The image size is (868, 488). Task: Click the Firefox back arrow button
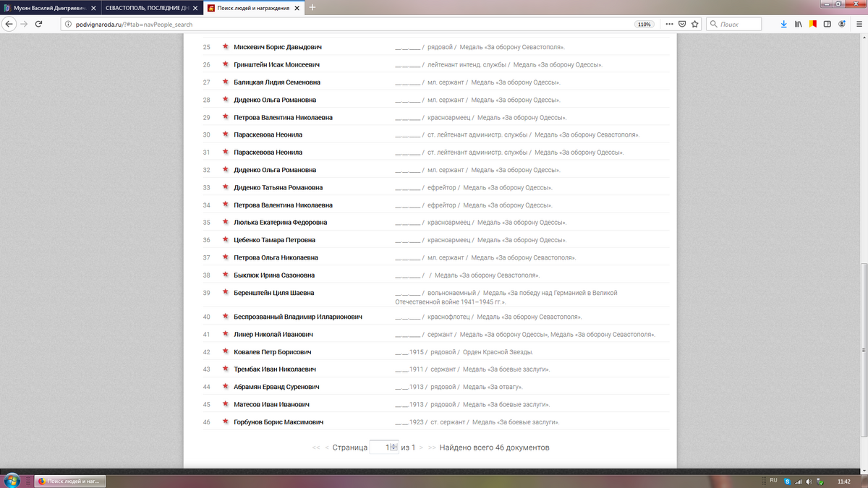point(9,24)
